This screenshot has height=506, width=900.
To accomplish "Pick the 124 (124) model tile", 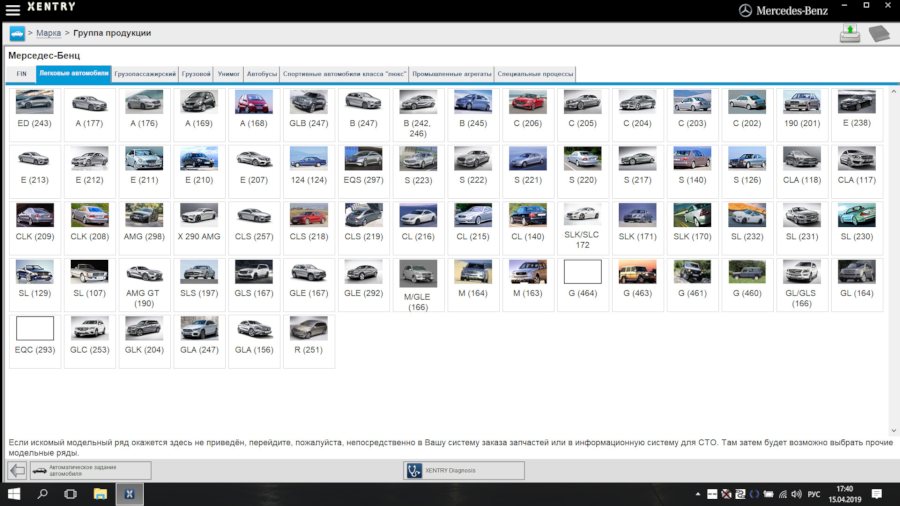I will tap(308, 171).
